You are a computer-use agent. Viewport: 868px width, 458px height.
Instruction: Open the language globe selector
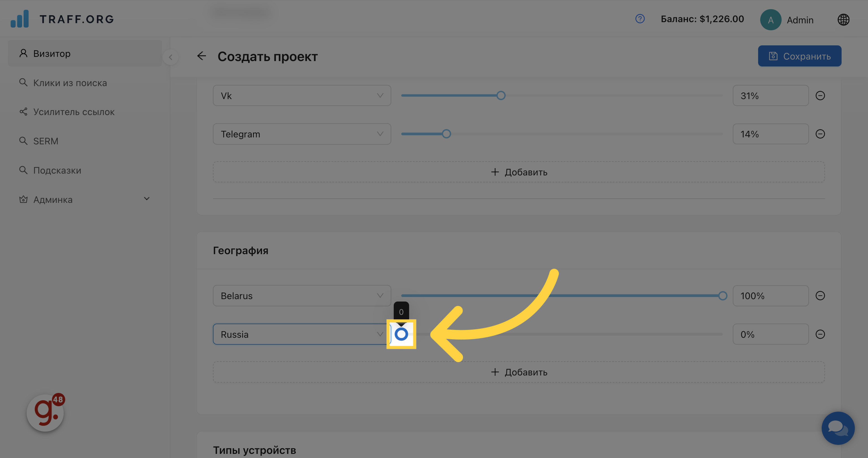[x=844, y=19]
